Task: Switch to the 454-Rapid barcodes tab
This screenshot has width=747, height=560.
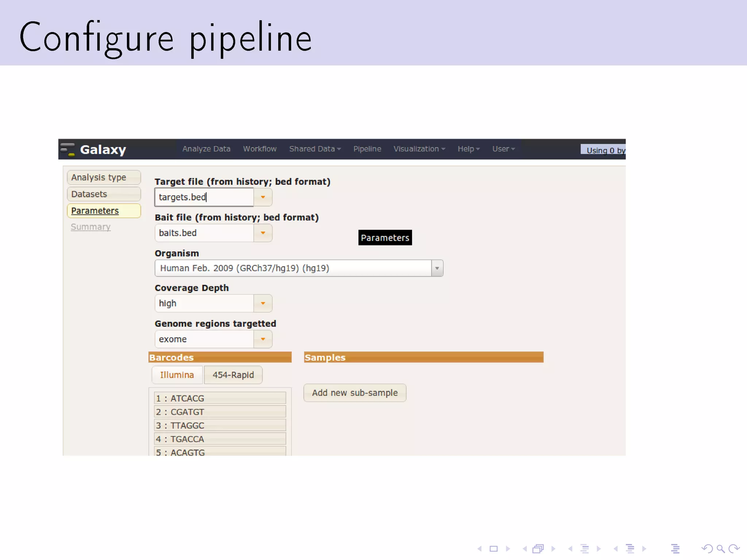Action: [x=233, y=375]
